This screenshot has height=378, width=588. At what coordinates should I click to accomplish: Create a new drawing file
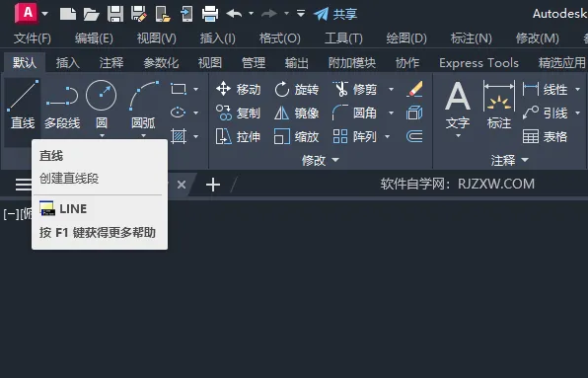click(x=68, y=14)
